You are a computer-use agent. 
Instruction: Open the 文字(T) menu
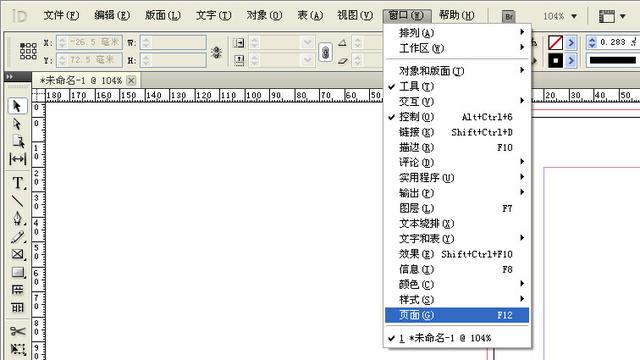213,16
